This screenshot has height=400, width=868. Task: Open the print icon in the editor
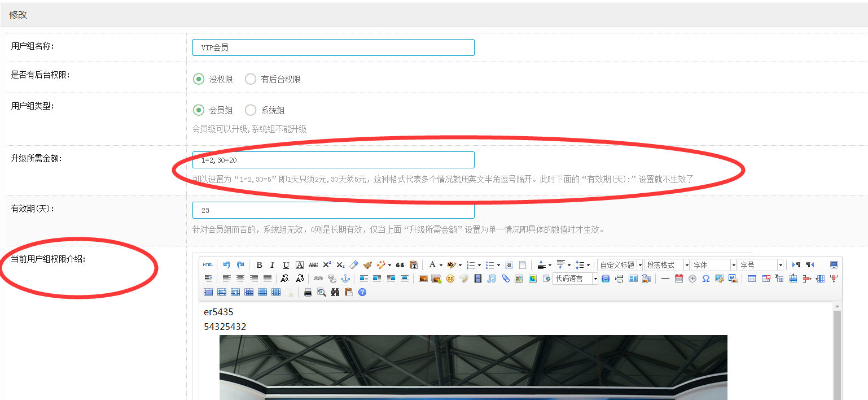[308, 292]
